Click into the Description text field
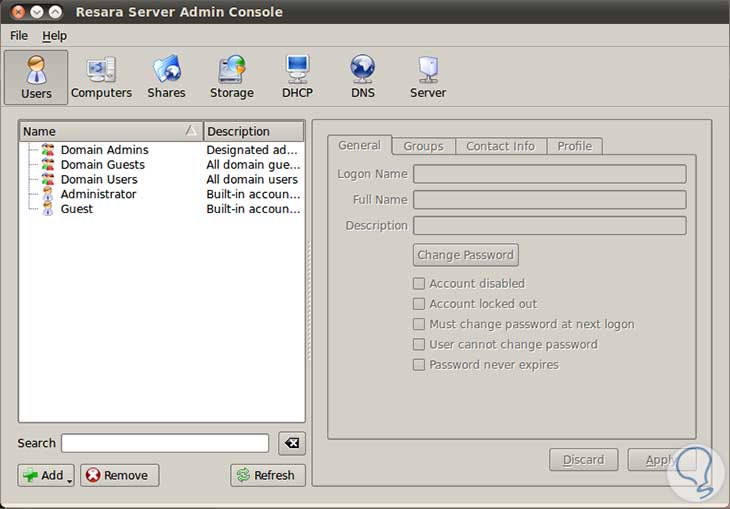 point(550,226)
